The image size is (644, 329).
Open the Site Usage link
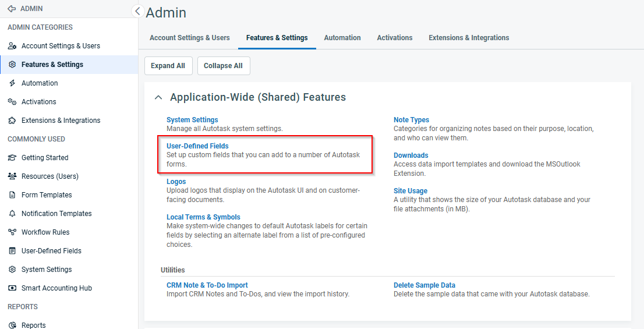coord(410,191)
